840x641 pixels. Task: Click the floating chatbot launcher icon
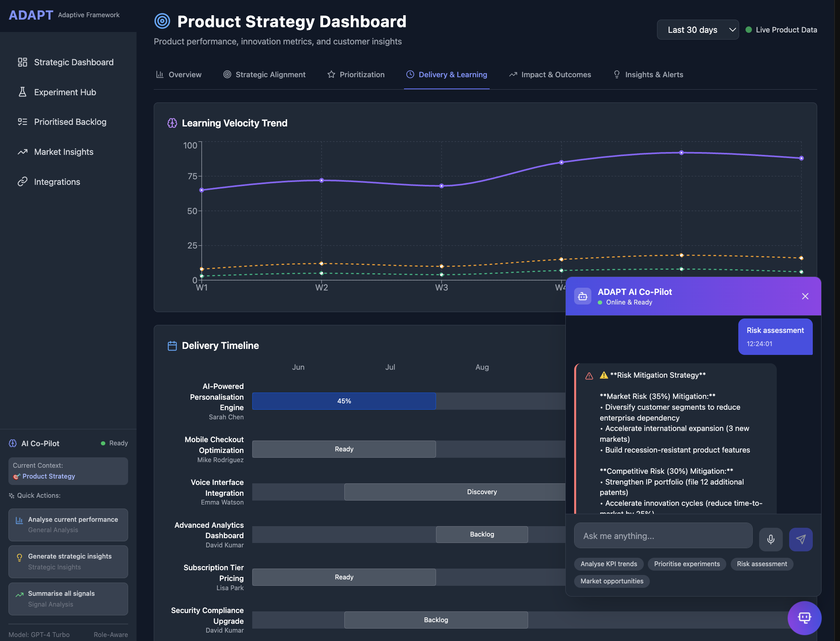pyautogui.click(x=804, y=617)
